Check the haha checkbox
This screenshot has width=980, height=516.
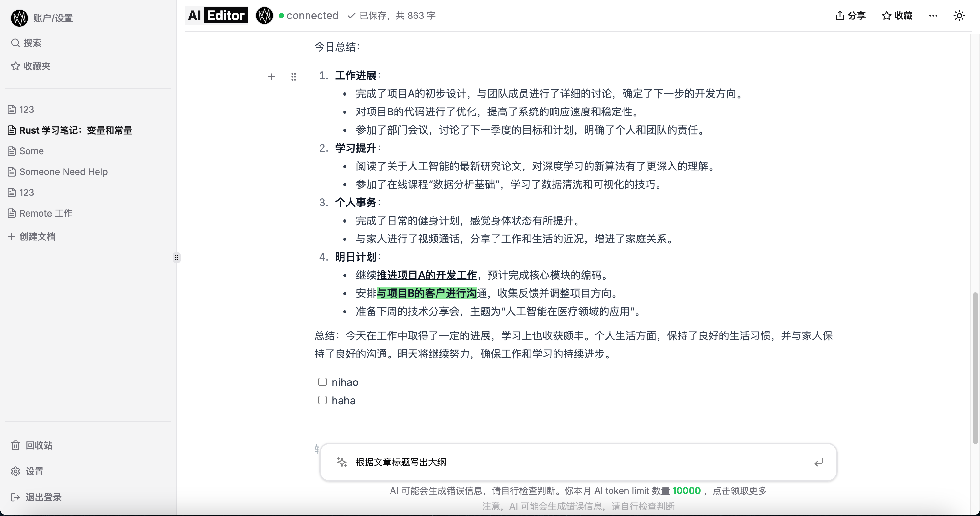coord(322,400)
